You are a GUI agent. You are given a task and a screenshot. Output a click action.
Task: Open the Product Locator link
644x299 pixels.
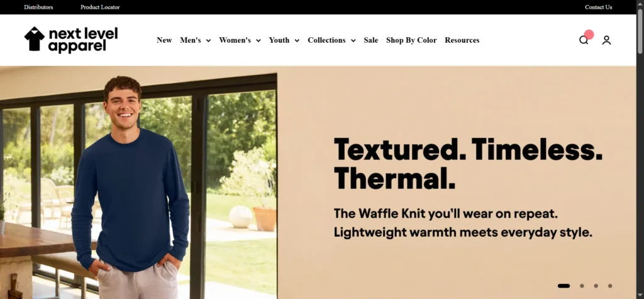100,7
